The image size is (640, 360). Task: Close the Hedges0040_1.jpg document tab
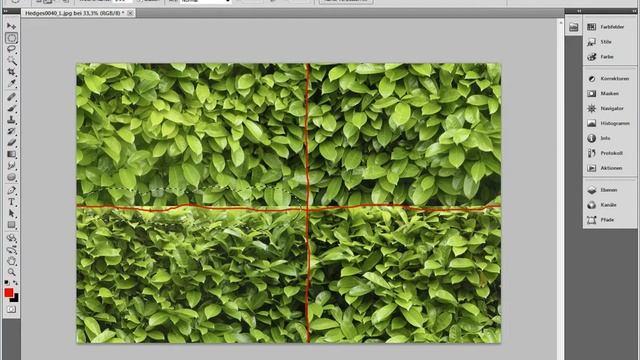[x=130, y=13]
